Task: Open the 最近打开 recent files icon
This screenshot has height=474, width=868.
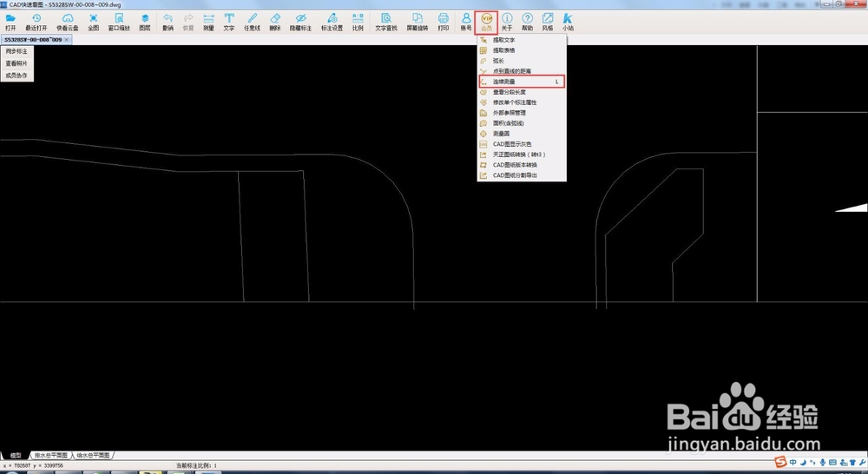Action: [36, 23]
